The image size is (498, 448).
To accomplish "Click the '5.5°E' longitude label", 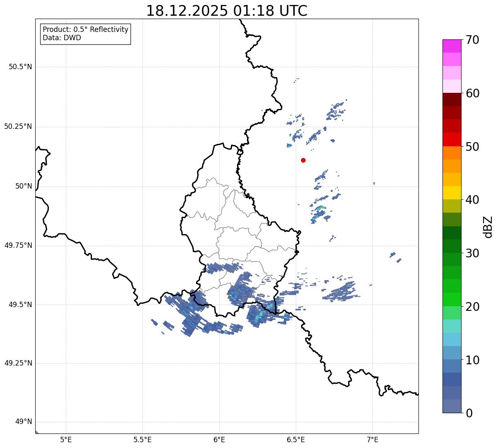I will coord(143,439).
